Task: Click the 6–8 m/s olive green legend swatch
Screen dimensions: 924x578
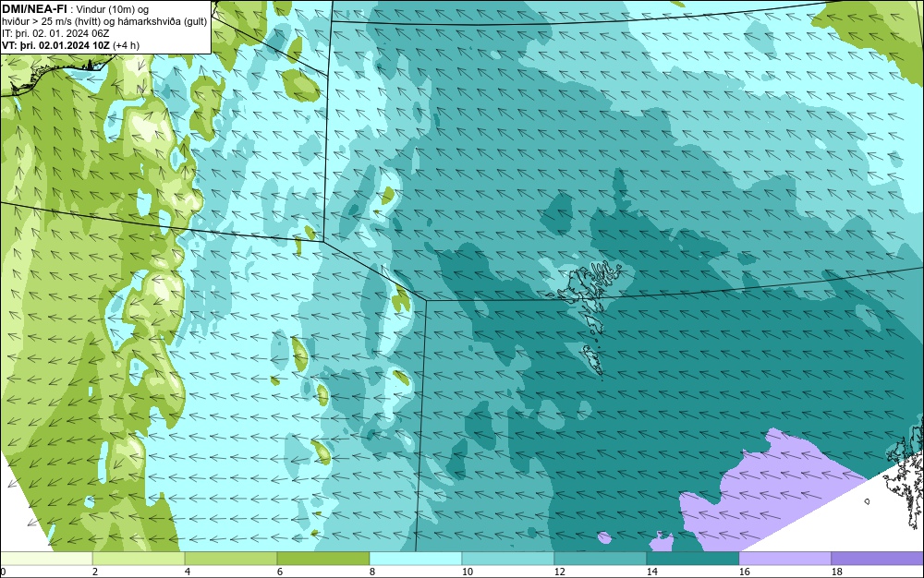Action: pyautogui.click(x=322, y=559)
